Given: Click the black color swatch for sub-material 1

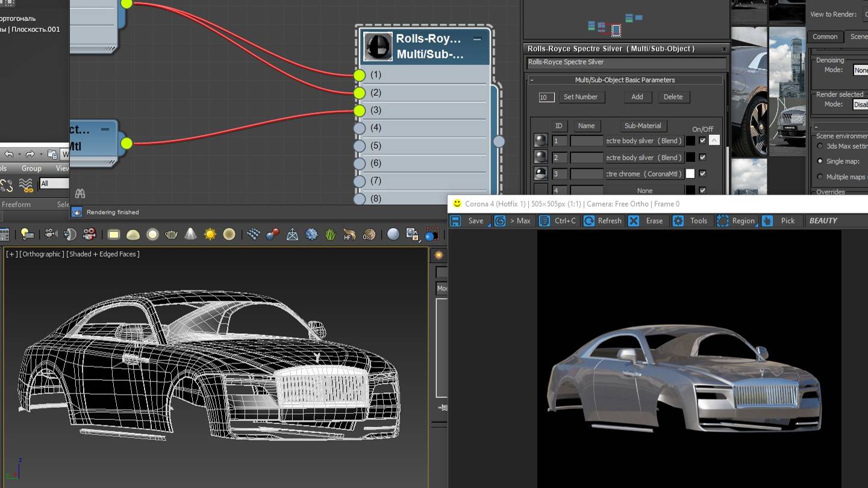Looking at the screenshot, I should 690,140.
